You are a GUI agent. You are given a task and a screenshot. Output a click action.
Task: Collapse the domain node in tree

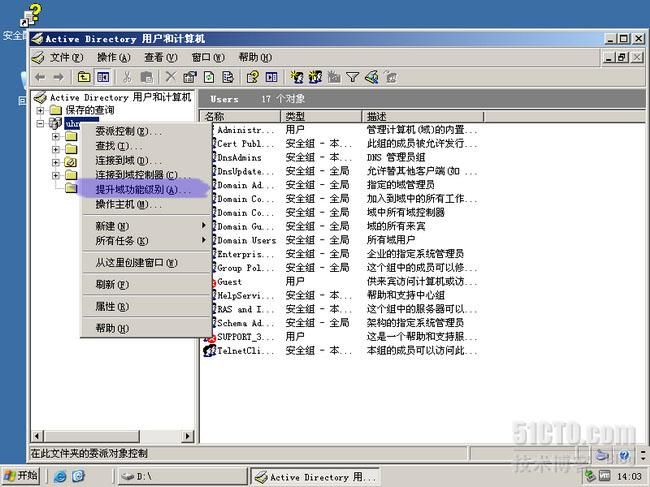click(40, 124)
